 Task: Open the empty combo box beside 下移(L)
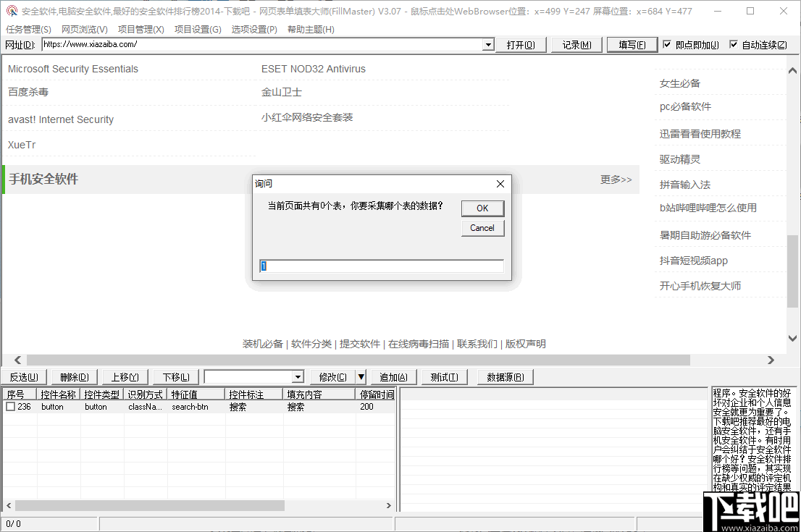(x=297, y=376)
